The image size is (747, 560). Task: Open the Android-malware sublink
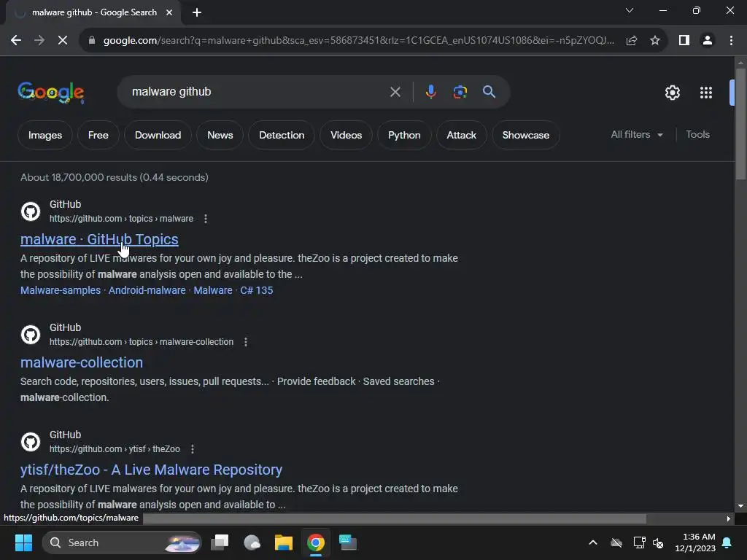point(147,290)
